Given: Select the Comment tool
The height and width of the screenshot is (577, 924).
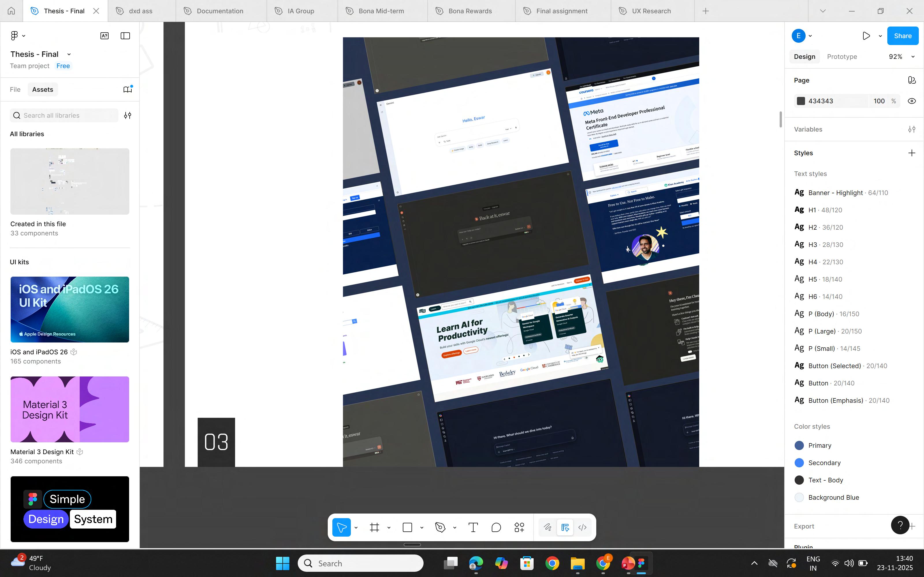Looking at the screenshot, I should (x=496, y=527).
